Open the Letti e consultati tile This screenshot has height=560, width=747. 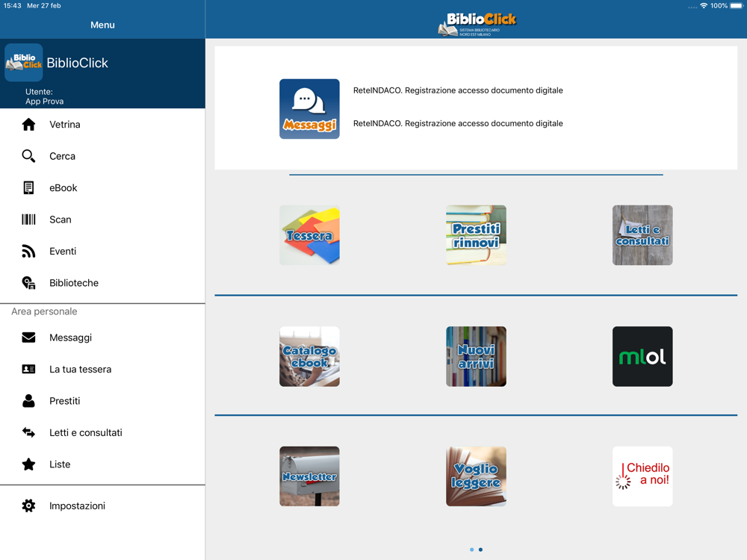point(642,235)
